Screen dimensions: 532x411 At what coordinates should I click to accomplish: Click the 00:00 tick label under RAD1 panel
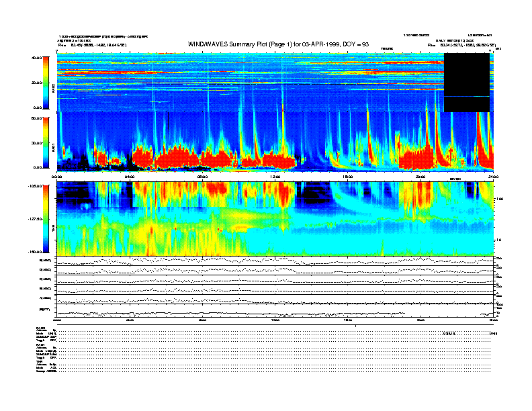[x=56, y=177]
